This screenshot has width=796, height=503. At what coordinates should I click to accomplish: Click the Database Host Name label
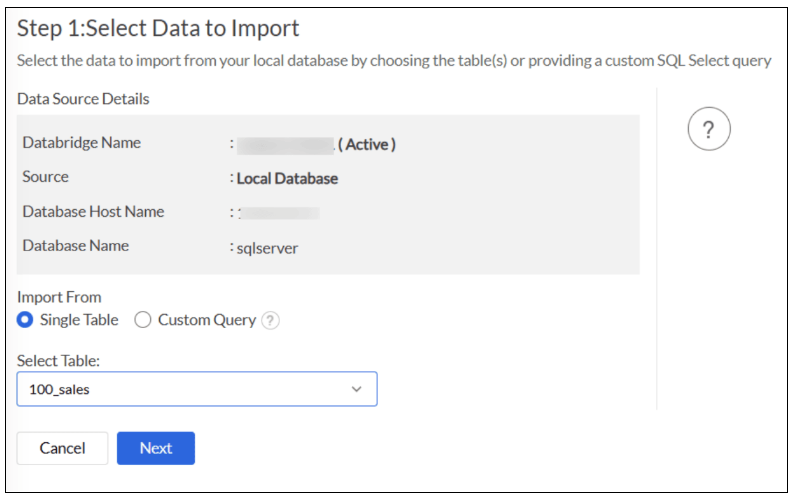(x=93, y=212)
